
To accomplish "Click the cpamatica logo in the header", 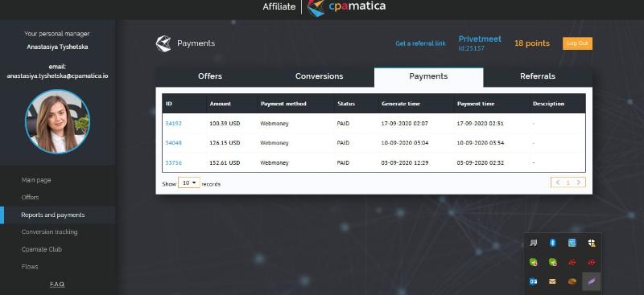I will pyautogui.click(x=346, y=7).
